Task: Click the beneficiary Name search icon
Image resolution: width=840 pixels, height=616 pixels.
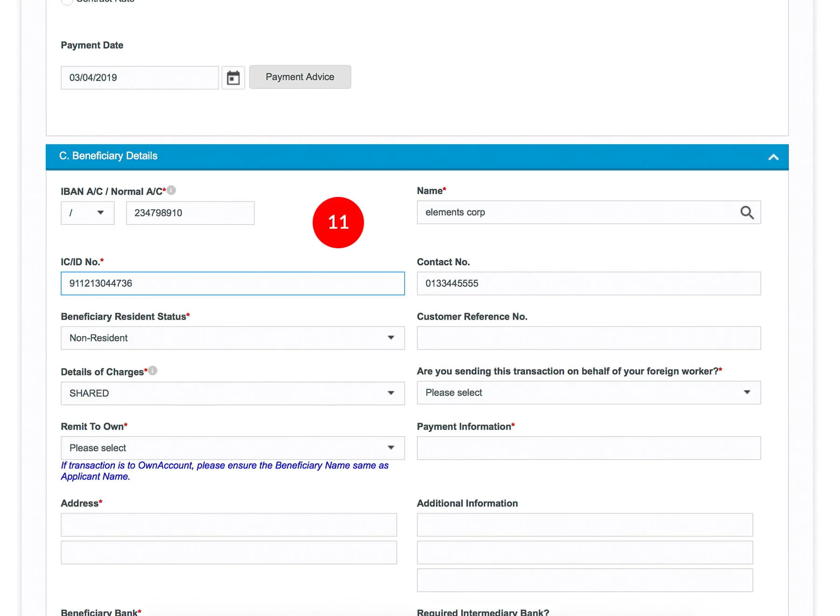Action: (x=747, y=213)
